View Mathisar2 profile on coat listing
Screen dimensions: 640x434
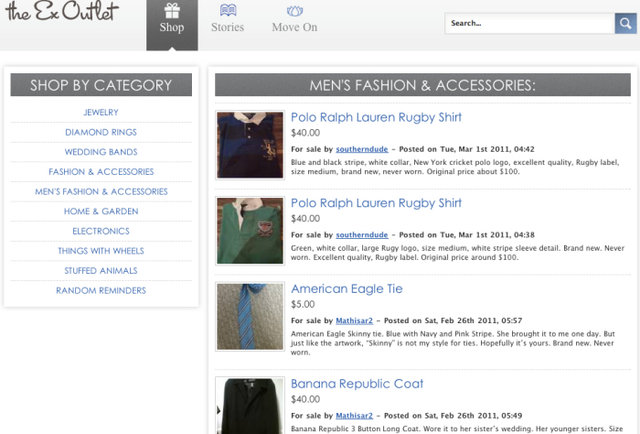[x=354, y=416]
